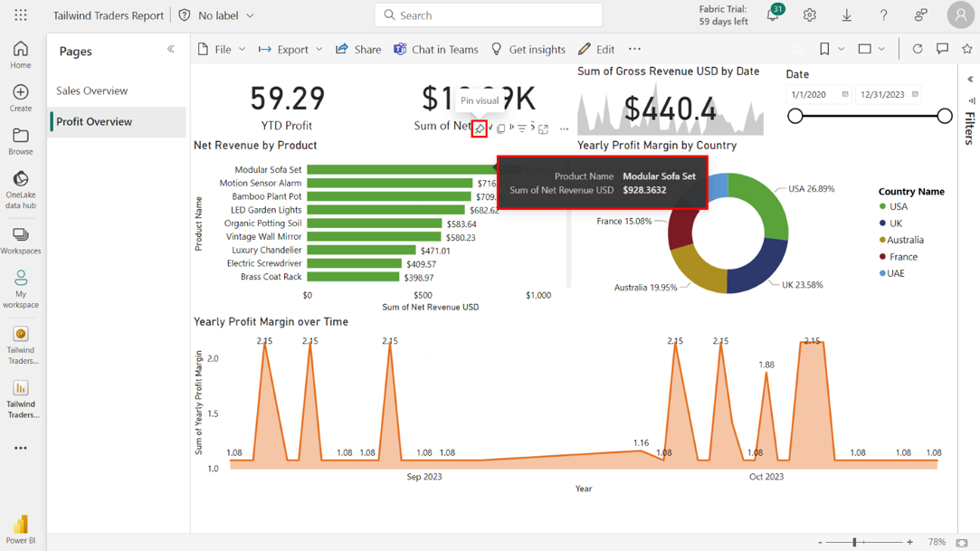Open the comments pane icon

coord(942,49)
